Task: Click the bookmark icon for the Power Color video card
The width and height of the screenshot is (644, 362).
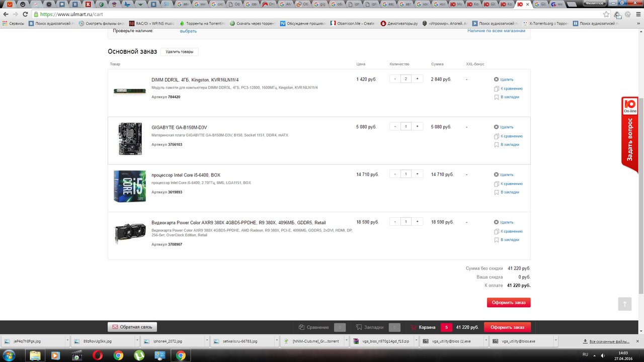Action: [x=496, y=240]
